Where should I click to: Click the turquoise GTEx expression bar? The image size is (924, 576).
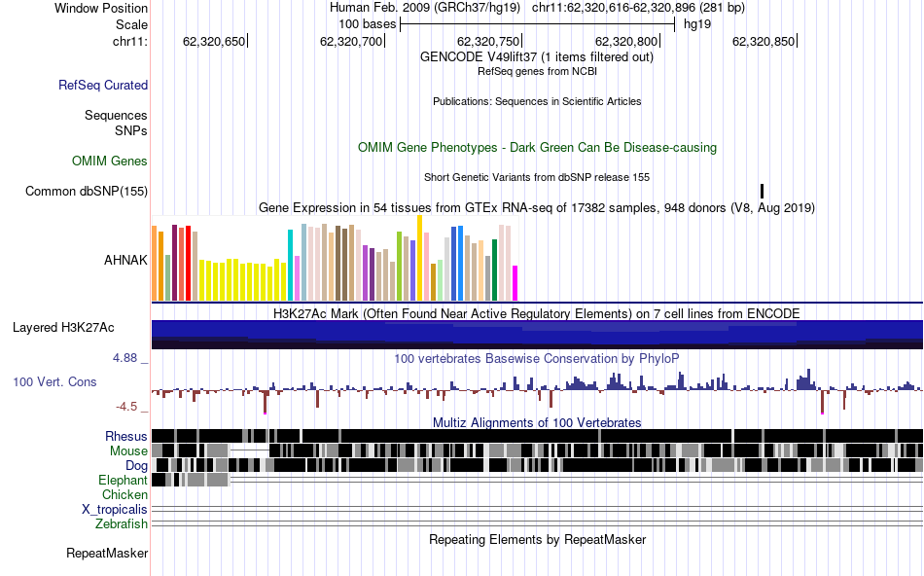pos(290,266)
